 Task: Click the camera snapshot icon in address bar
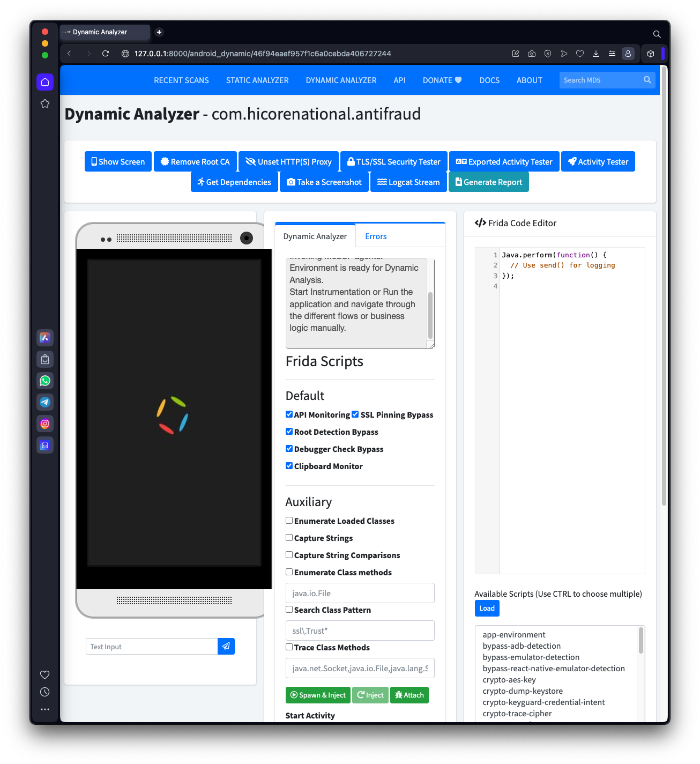click(x=532, y=54)
